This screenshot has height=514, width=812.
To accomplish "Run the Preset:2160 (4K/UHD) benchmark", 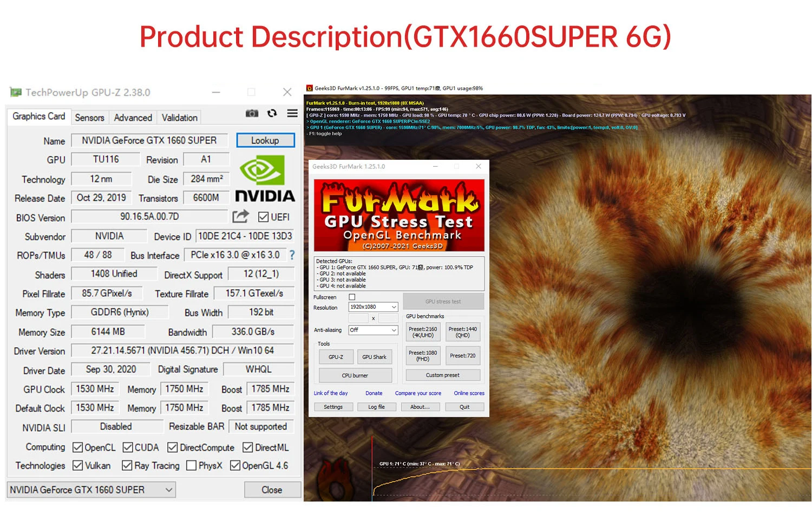I will [423, 332].
